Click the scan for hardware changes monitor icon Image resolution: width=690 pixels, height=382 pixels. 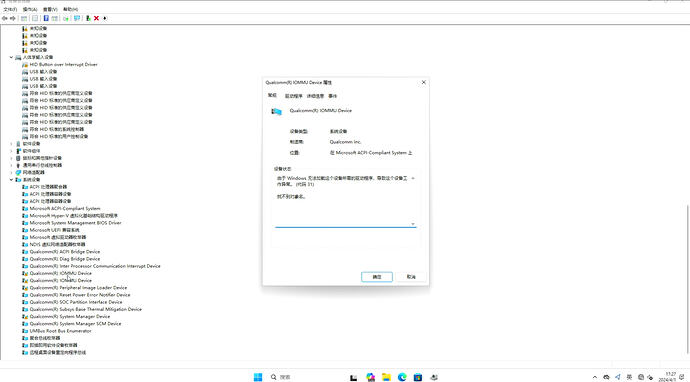pos(77,18)
